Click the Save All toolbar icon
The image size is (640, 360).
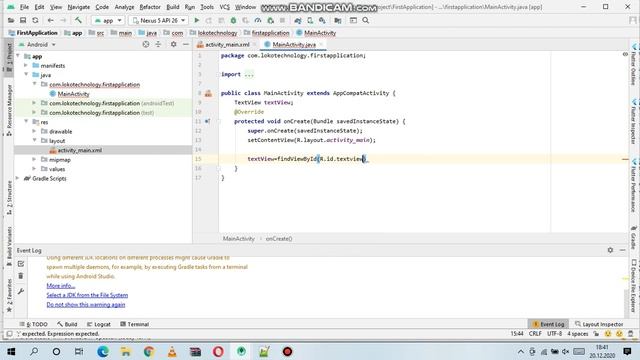coord(23,20)
